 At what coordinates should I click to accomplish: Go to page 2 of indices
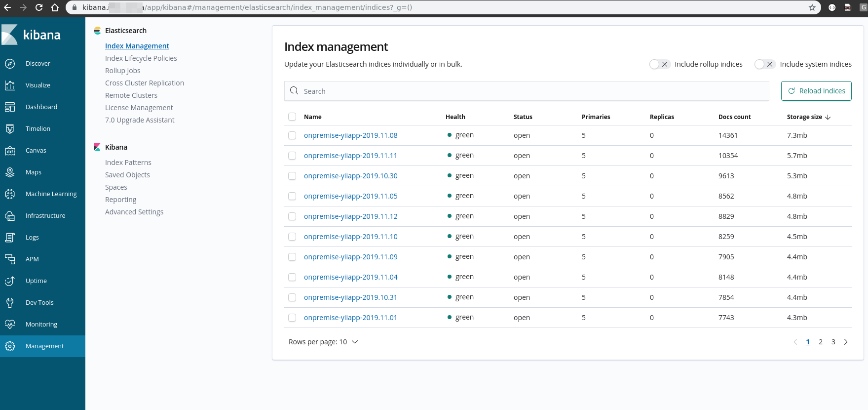(x=821, y=342)
